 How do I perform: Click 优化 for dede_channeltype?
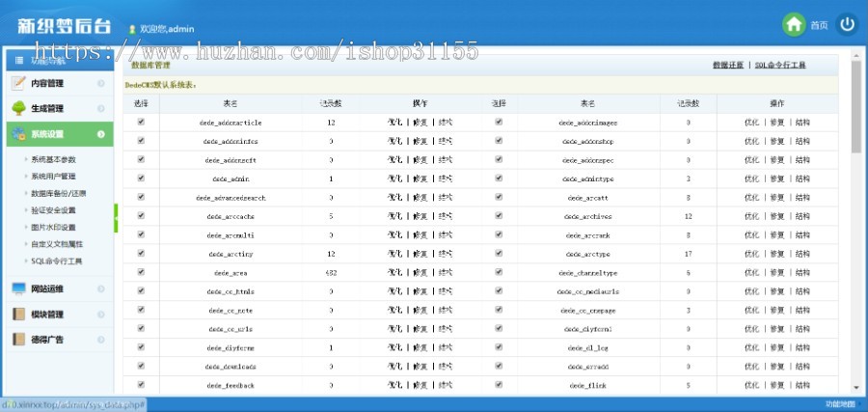click(x=751, y=273)
